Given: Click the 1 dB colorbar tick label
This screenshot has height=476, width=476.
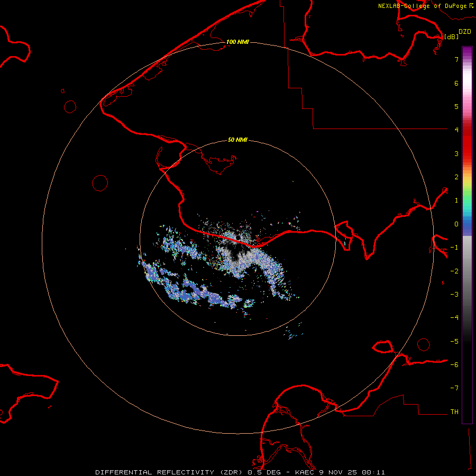Looking at the screenshot, I should [456, 200].
